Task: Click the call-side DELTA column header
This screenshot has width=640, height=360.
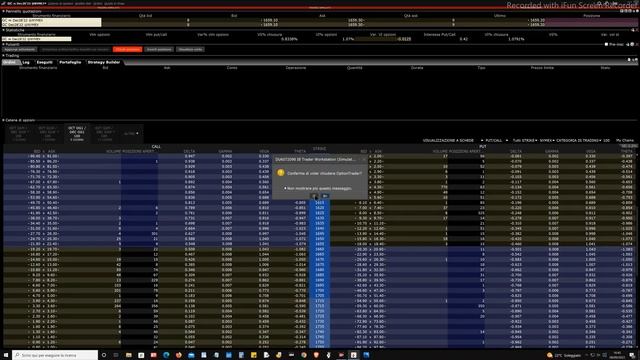Action: (189, 151)
